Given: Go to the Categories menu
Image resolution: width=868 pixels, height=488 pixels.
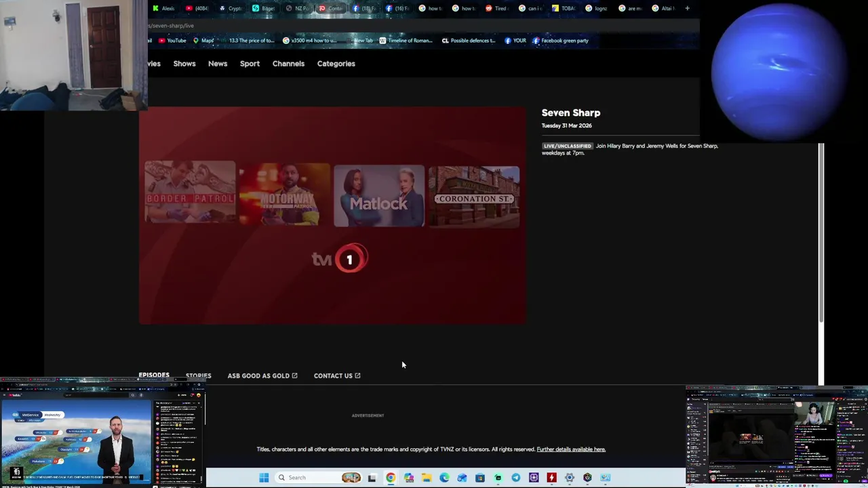Looking at the screenshot, I should point(336,64).
